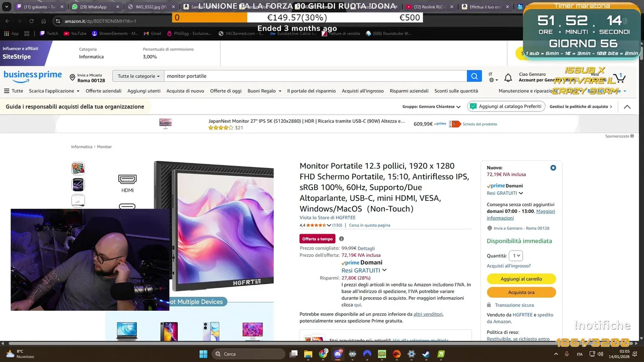This screenshot has height=362, width=644.
Task: Click Acquista ora button
Action: (x=521, y=292)
